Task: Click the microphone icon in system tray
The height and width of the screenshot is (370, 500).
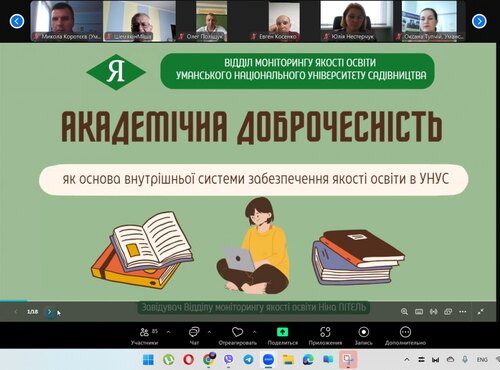Action: [465, 360]
